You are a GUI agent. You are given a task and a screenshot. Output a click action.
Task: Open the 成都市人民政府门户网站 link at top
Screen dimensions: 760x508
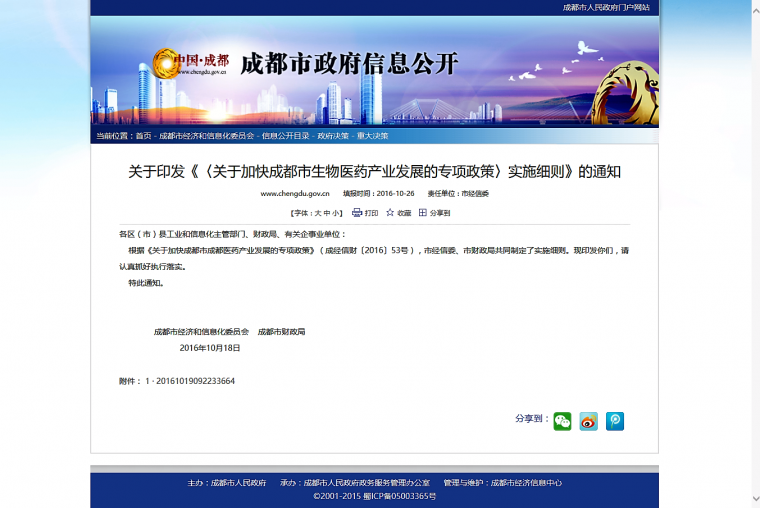pyautogui.click(x=606, y=7)
